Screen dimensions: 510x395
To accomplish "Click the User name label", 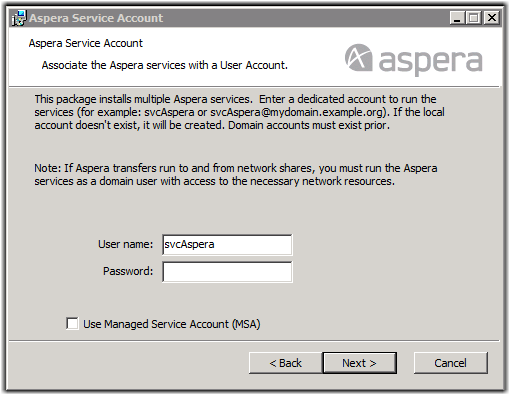I will (x=125, y=244).
